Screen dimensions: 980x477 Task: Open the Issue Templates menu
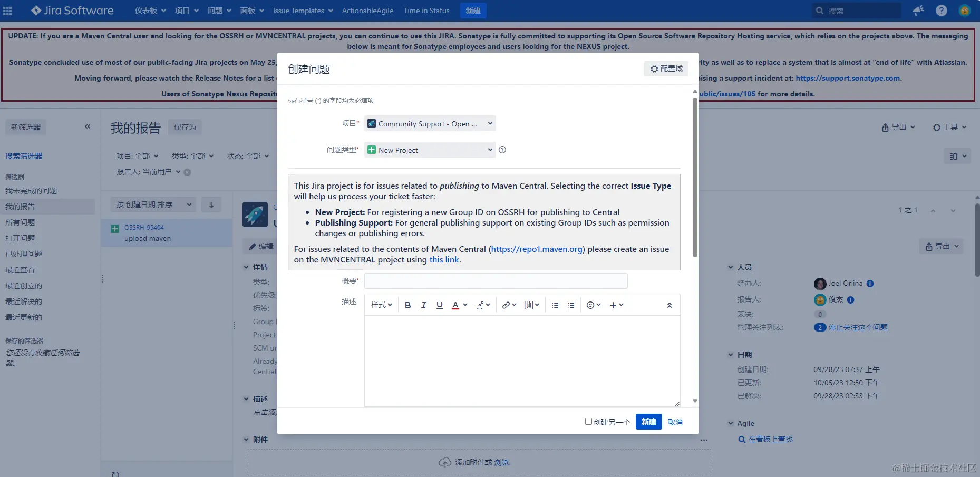click(303, 11)
